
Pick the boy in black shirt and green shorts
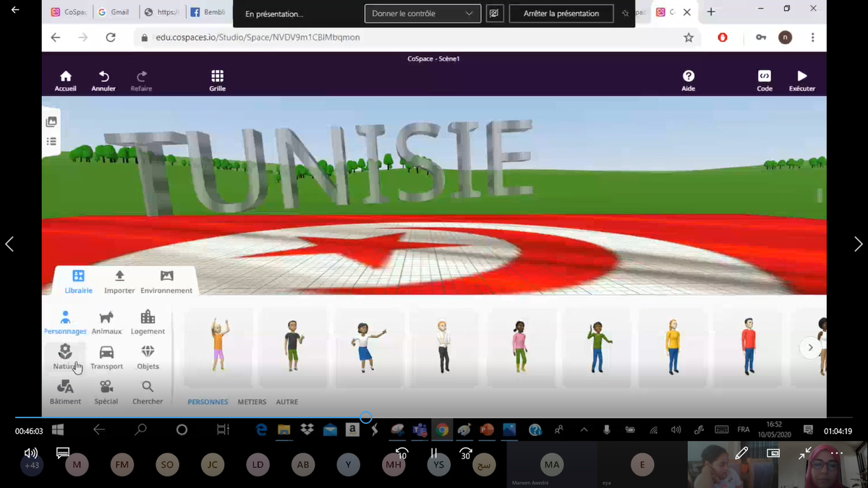click(x=293, y=346)
